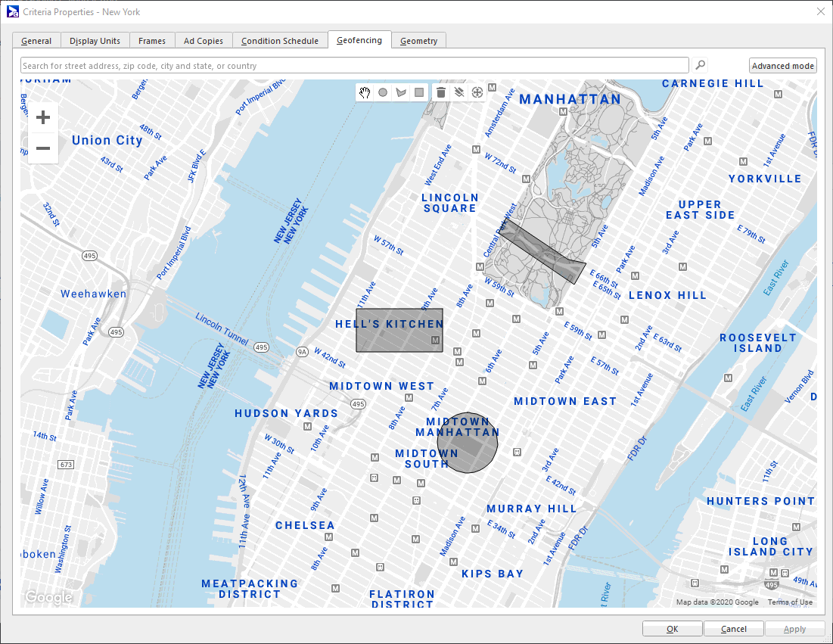This screenshot has width=833, height=644.
Task: Focus the address search field
Action: pyautogui.click(x=355, y=65)
